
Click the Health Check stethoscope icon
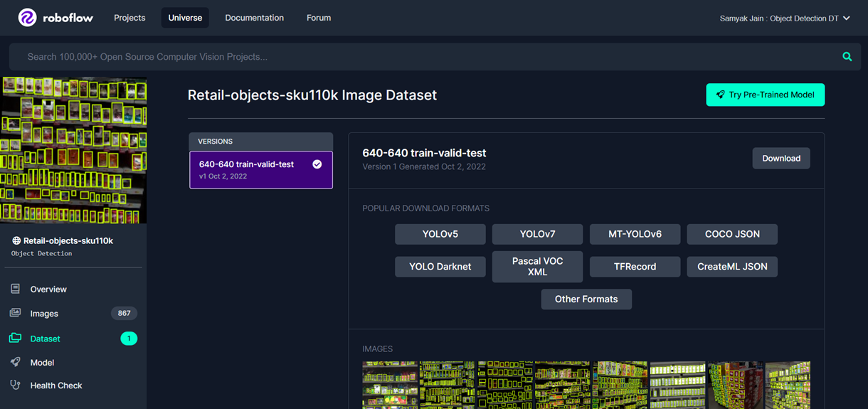pos(15,385)
